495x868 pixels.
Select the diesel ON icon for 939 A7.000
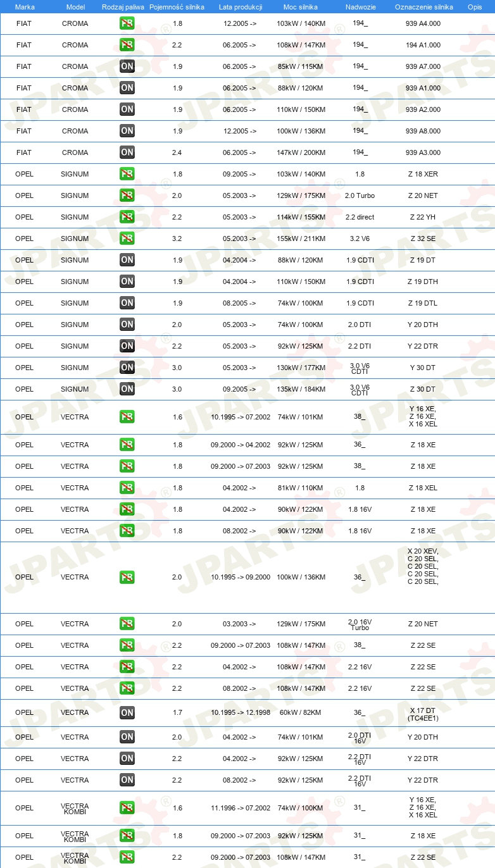click(127, 66)
